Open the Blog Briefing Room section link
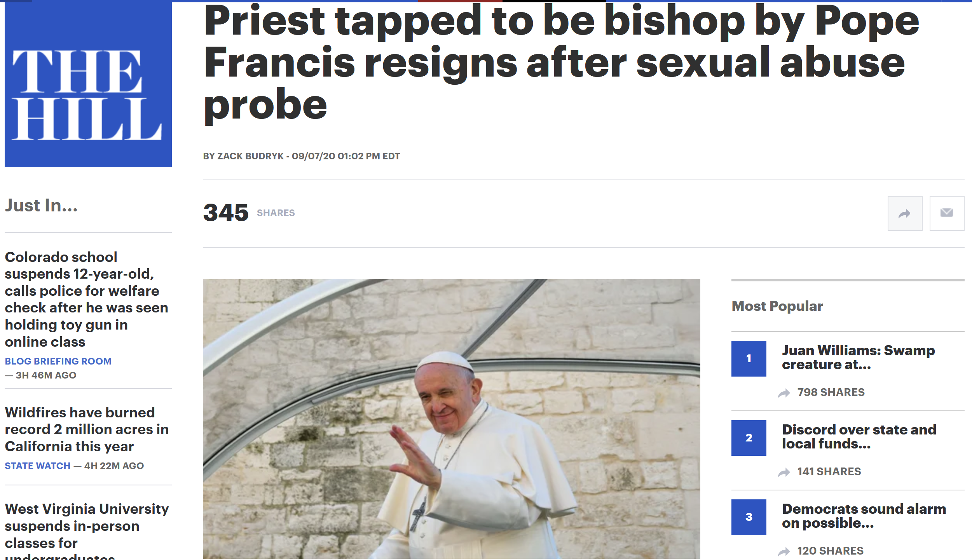The width and height of the screenshot is (972, 560). [x=58, y=361]
